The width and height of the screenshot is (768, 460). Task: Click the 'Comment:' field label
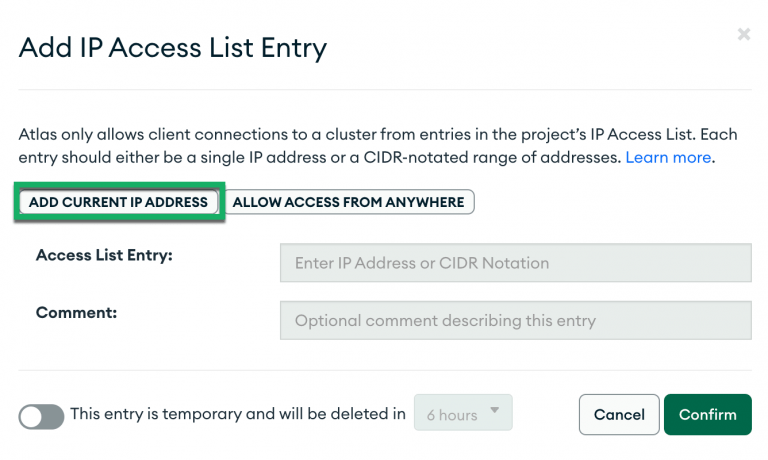click(x=76, y=313)
